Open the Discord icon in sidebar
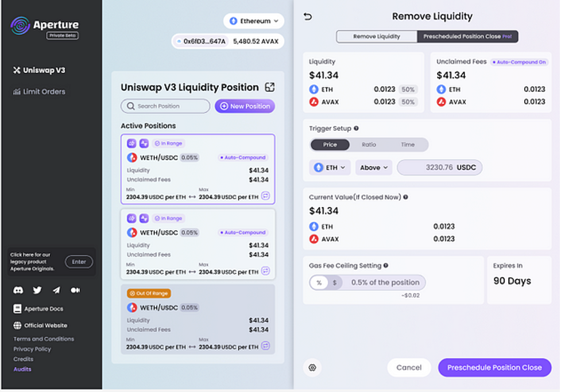This screenshot has height=392, width=561. point(18,290)
